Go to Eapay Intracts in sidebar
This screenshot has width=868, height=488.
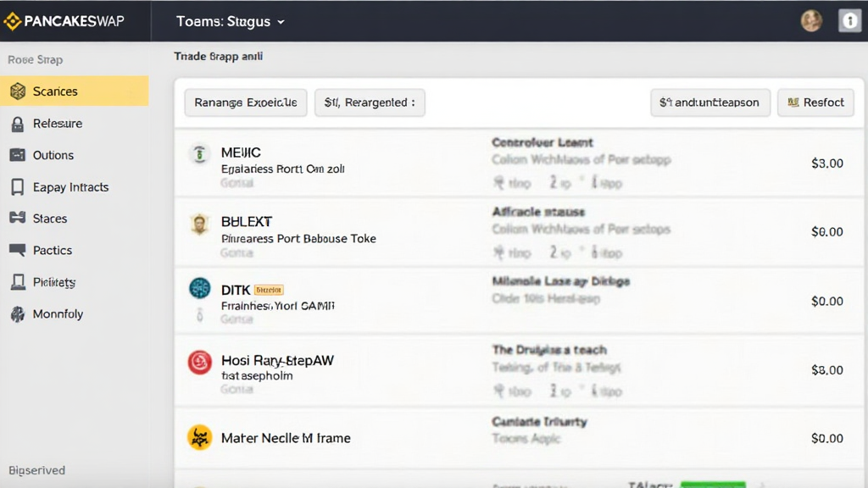click(70, 187)
